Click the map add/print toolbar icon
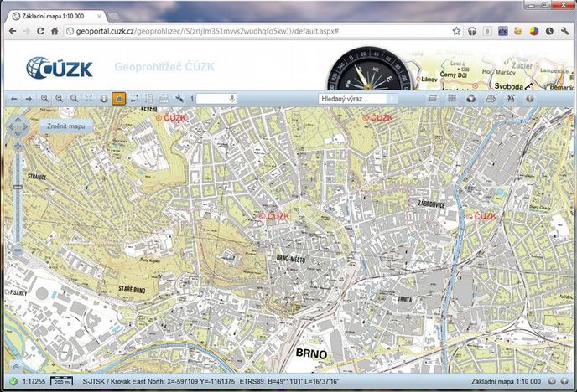 [x=491, y=99]
